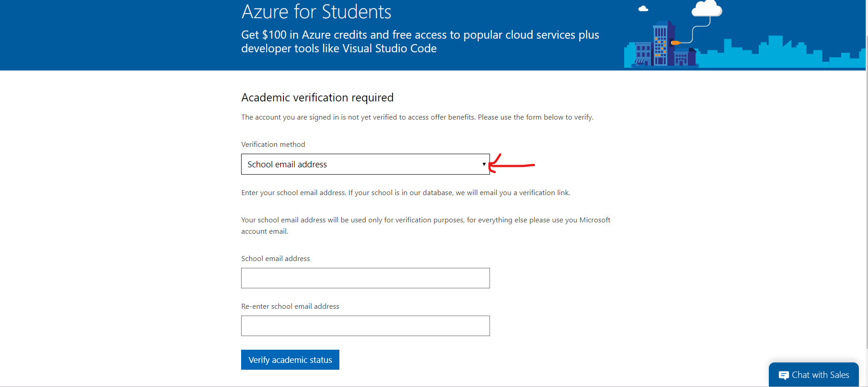Expand the Verification method dropdown arrow
Screen dimensions: 868x387
click(484, 164)
